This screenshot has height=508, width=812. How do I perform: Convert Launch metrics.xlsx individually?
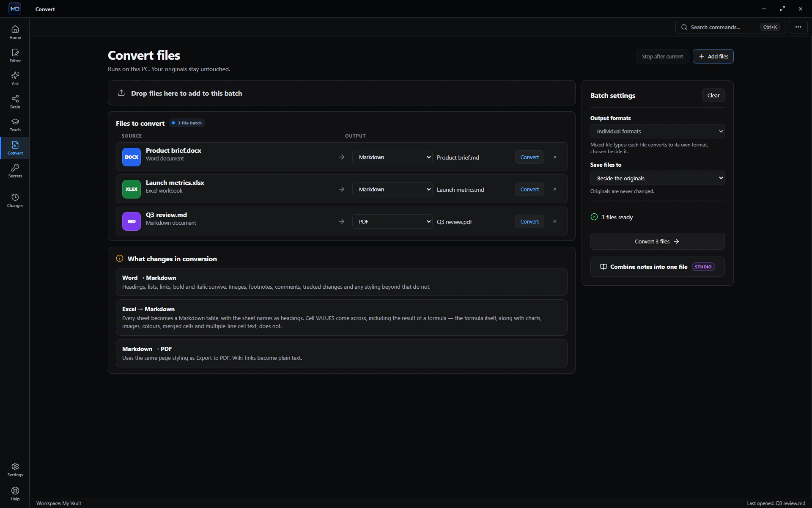529,189
